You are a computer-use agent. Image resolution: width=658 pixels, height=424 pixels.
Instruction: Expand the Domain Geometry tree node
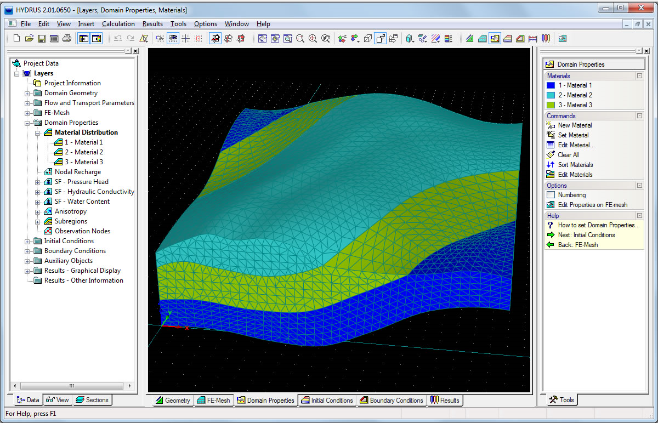click(x=27, y=93)
